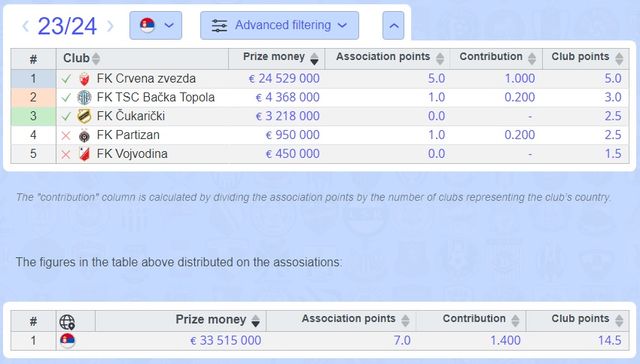Open the Serbia flag country dropdown
The height and width of the screenshot is (364, 640).
pos(156,25)
